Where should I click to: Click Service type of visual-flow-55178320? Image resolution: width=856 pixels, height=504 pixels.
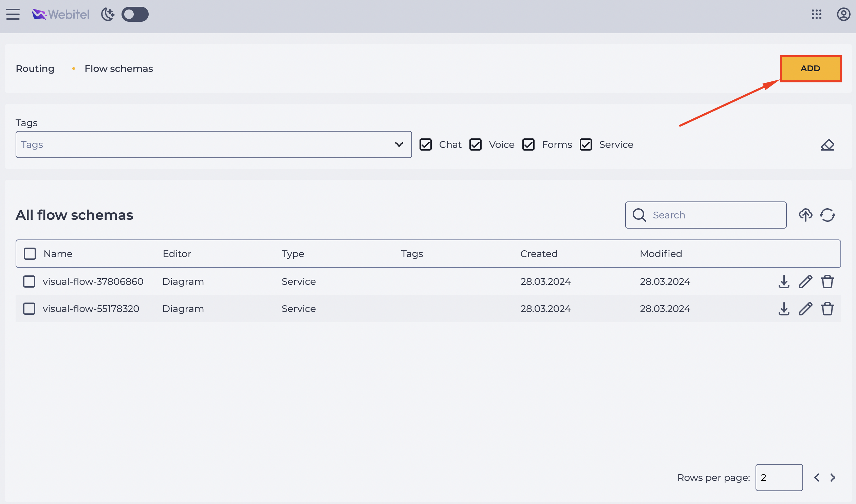point(299,309)
